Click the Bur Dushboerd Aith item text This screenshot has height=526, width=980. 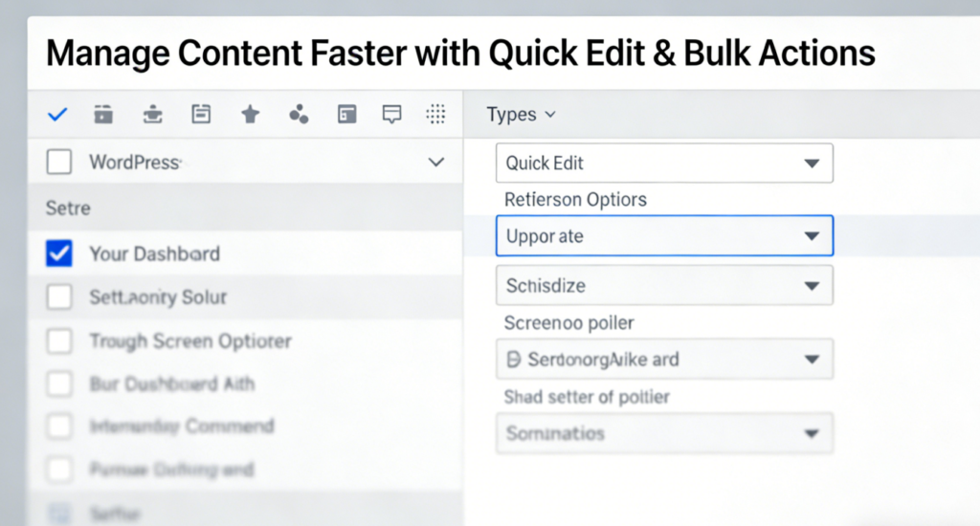coord(171,384)
